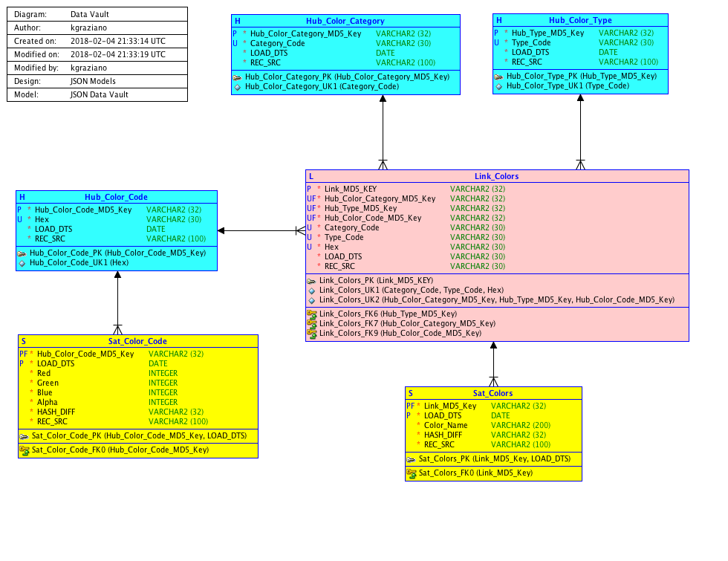
Task: Click the key icon beside Hub_Color_Code_PK
Action: click(22, 253)
